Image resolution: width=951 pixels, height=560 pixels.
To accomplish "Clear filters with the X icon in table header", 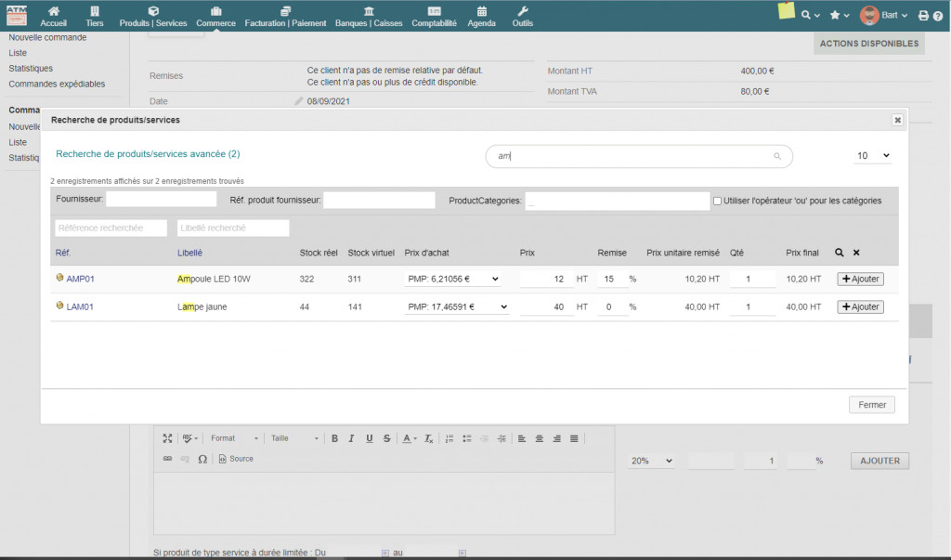I will point(856,253).
